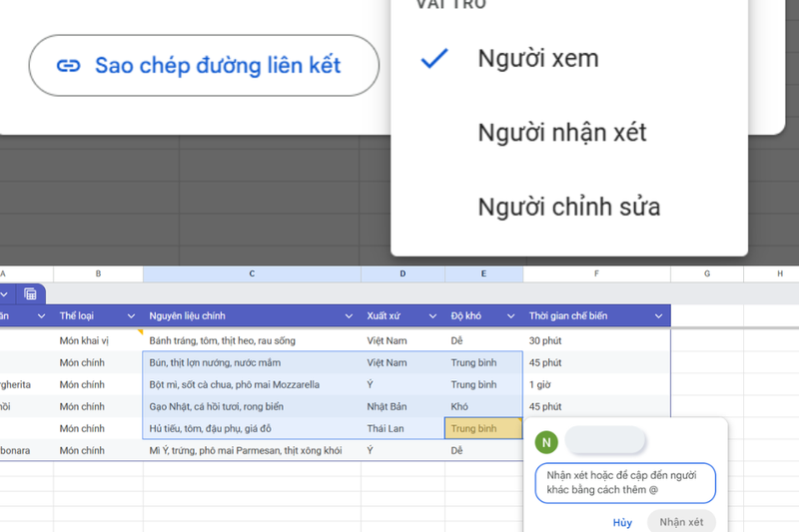Screen dimensions: 799x532
Task: Open the Thời gian chế biến filter dropdown
Action: click(658, 316)
